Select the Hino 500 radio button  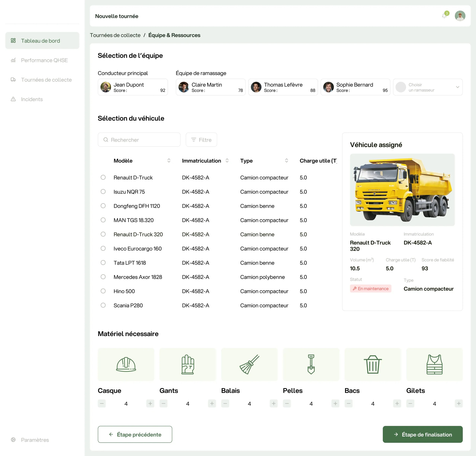click(x=103, y=291)
